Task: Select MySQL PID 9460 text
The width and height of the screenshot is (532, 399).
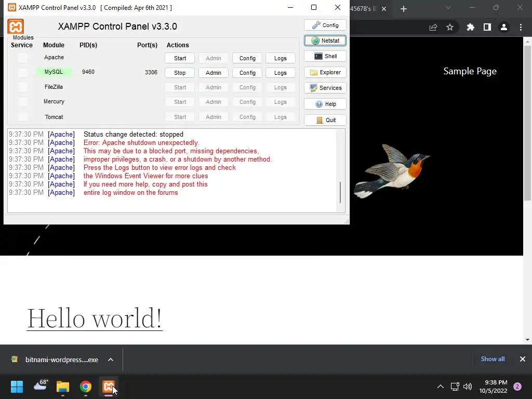Action: pyautogui.click(x=88, y=72)
